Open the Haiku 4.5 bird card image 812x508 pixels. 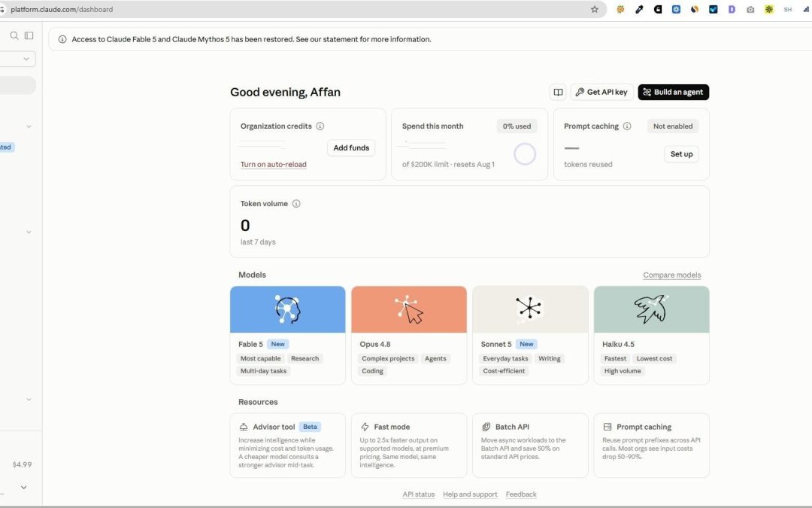coord(651,309)
